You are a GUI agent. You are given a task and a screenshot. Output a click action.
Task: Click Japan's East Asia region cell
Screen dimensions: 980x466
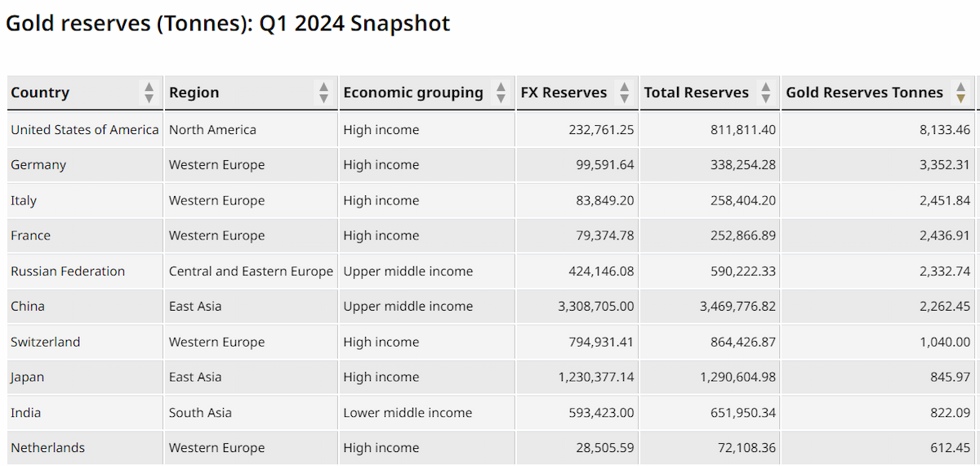tap(195, 377)
